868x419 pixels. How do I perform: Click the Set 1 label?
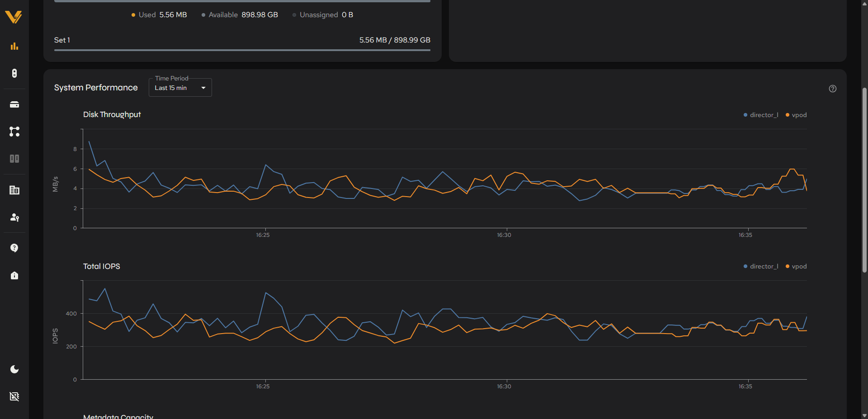click(x=62, y=40)
